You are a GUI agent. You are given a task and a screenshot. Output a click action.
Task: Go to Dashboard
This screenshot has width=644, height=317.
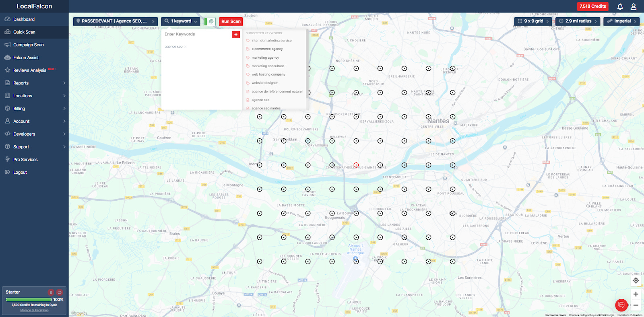(x=34, y=19)
